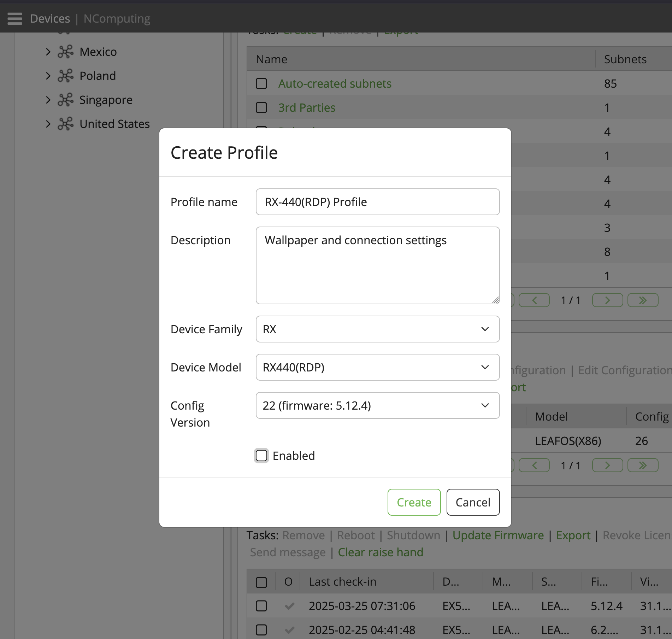Click the 2025-03-25 07:31:06 check-in cell

362,606
